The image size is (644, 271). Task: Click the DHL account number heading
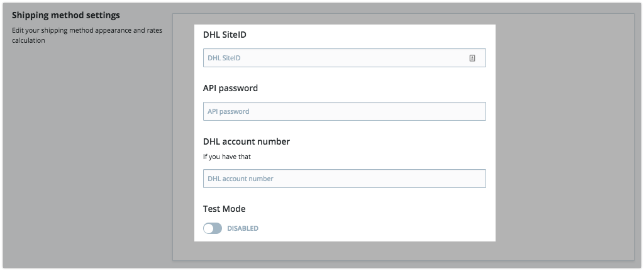pyautogui.click(x=247, y=141)
